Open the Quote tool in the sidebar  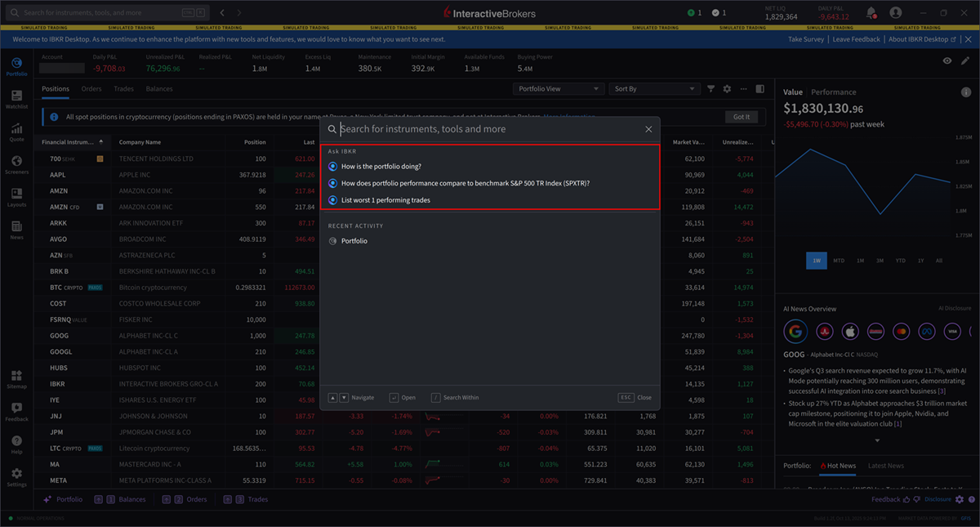click(16, 131)
